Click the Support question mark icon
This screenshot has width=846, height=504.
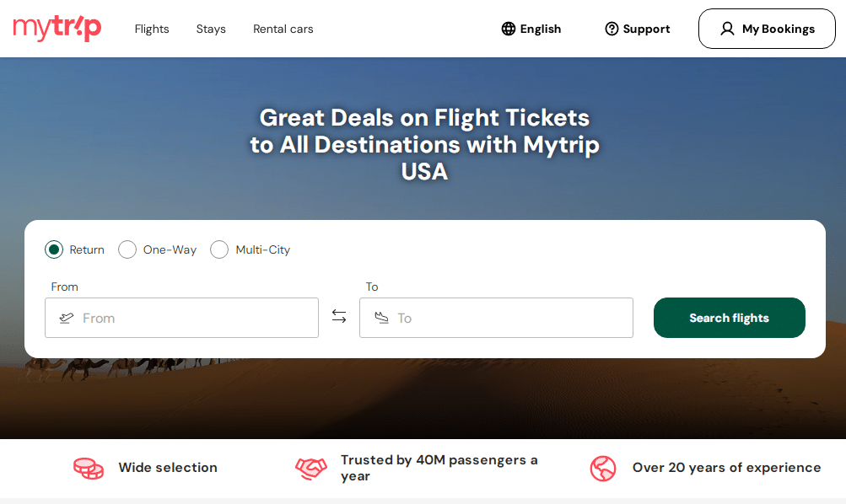pyautogui.click(x=612, y=29)
